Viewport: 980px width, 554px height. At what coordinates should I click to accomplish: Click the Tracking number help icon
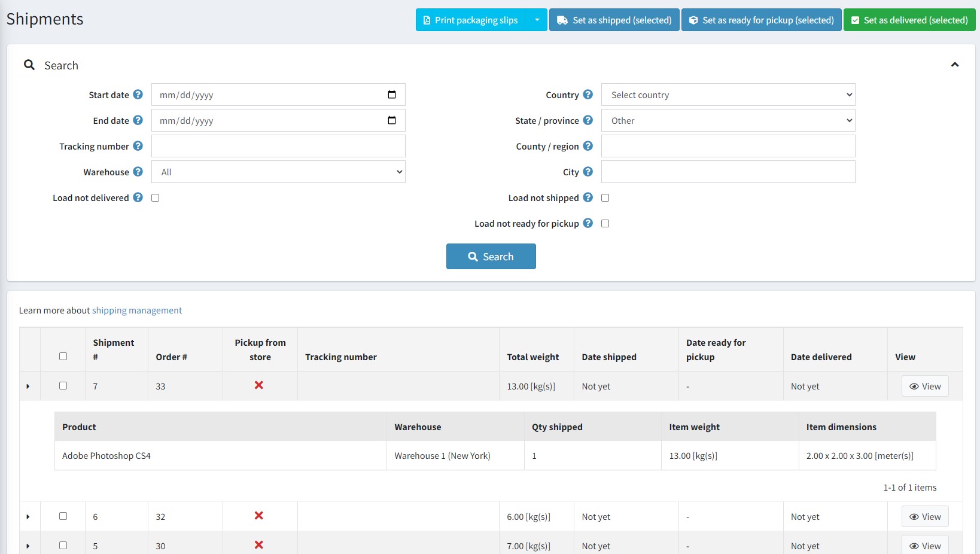[138, 146]
